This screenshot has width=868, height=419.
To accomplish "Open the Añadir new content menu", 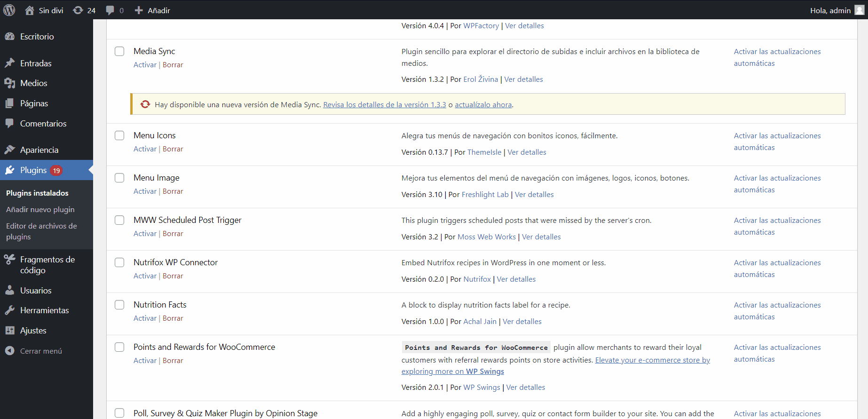I will coord(153,10).
